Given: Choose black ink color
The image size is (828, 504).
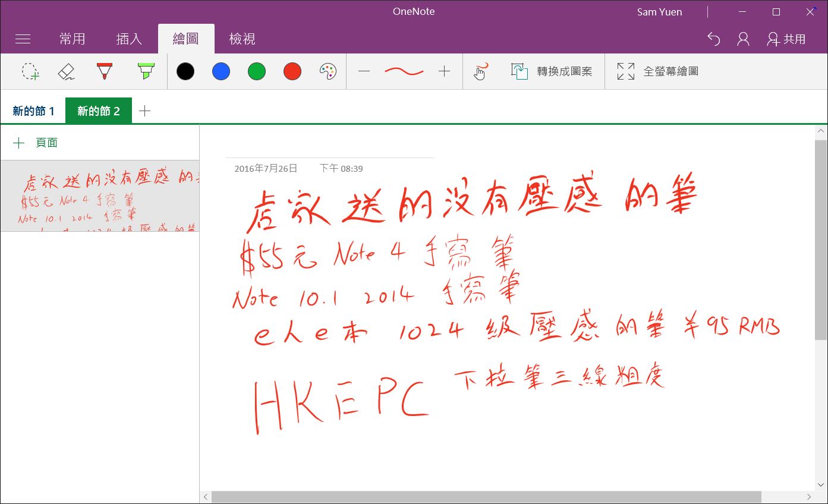Looking at the screenshot, I should [x=185, y=71].
